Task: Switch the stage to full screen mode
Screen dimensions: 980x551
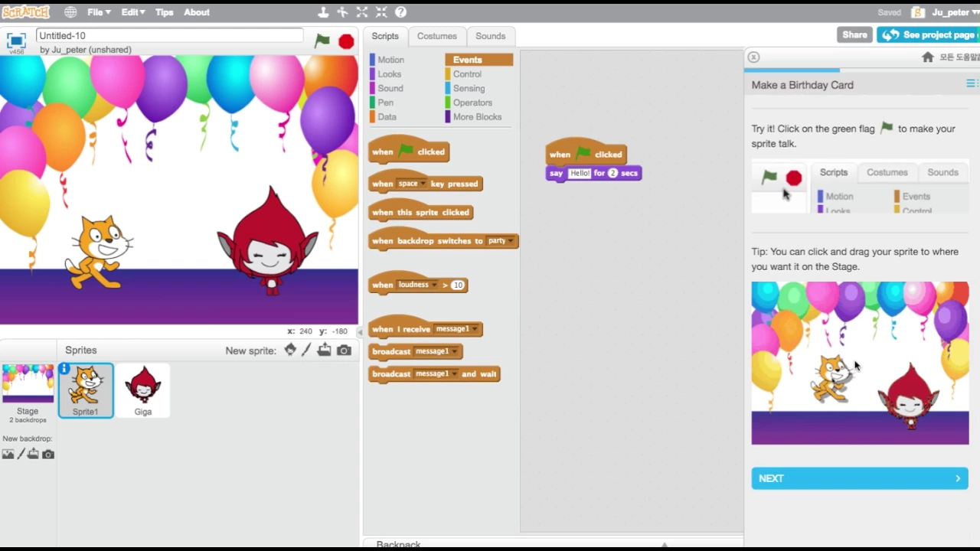Action: pyautogui.click(x=16, y=41)
